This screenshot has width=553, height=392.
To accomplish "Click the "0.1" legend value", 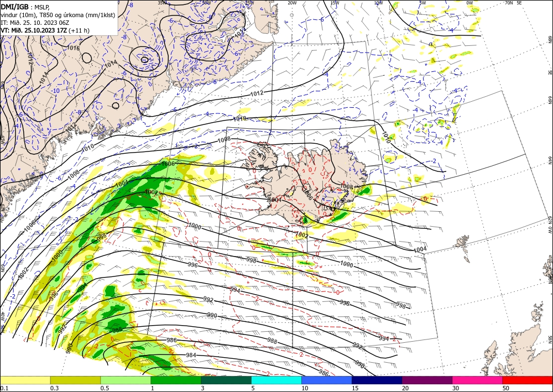I will tap(4, 388).
